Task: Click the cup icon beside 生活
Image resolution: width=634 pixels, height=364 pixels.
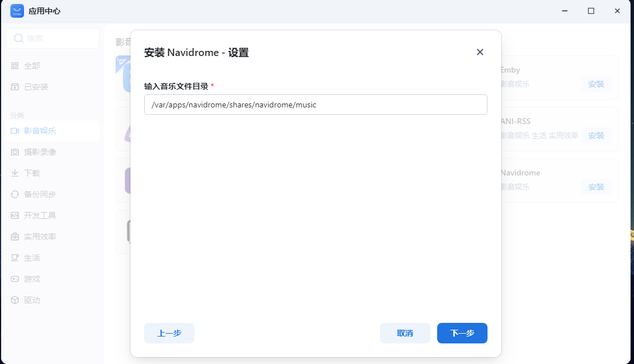Action: pos(15,258)
